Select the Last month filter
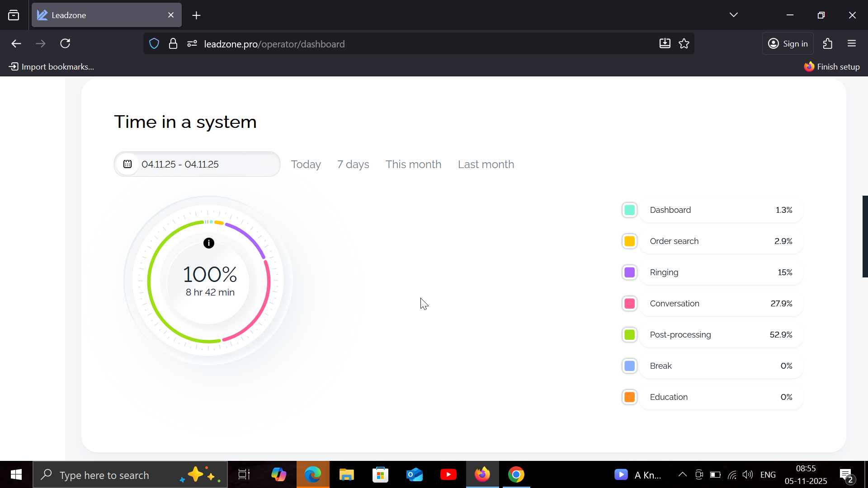Image resolution: width=868 pixels, height=488 pixels. [486, 164]
